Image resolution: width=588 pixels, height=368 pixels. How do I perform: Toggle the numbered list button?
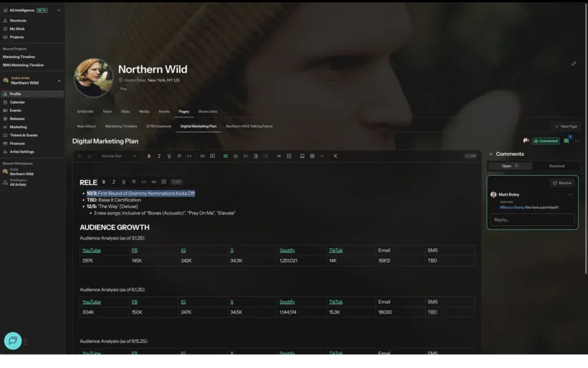(236, 156)
